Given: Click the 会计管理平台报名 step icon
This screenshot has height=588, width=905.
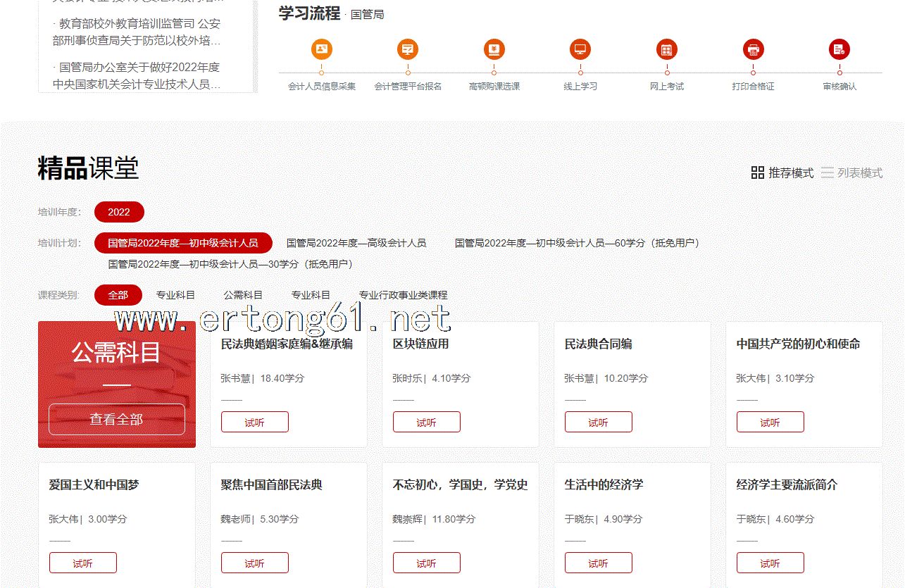Looking at the screenshot, I should pyautogui.click(x=408, y=49).
